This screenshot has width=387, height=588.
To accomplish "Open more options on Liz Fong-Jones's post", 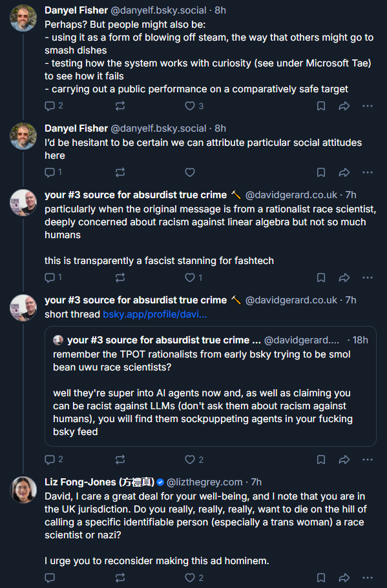I will coord(368,578).
